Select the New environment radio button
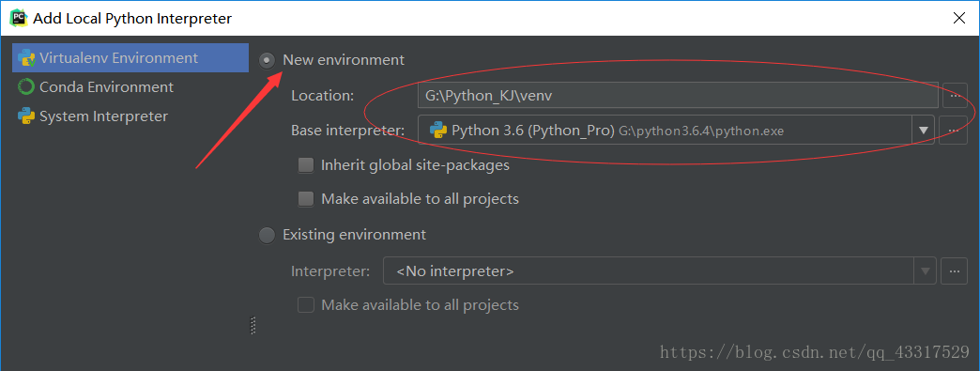The image size is (980, 371). 267,61
